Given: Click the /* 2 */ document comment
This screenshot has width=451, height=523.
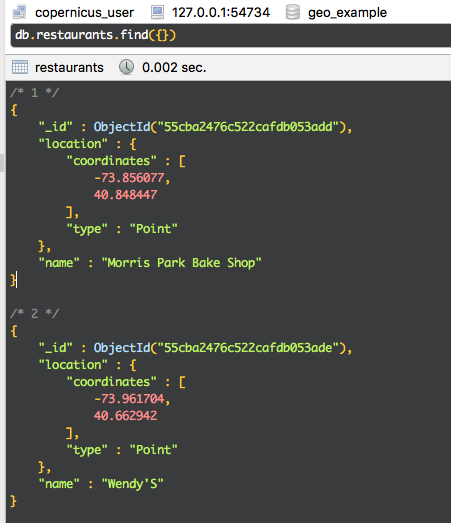Looking at the screenshot, I should [x=35, y=314].
